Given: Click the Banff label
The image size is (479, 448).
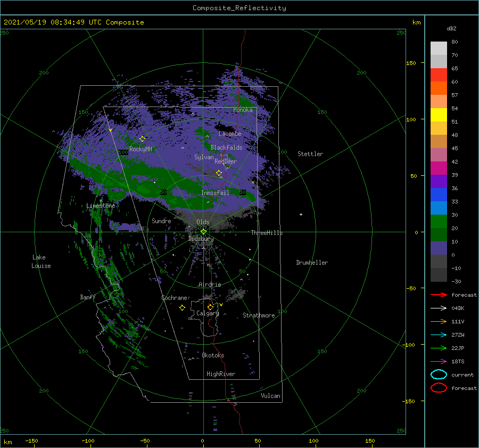Looking at the screenshot, I should (x=88, y=297).
